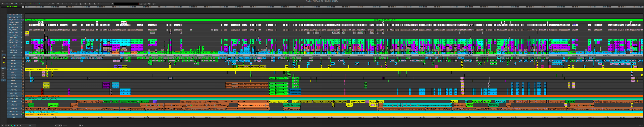644x127 pixels.
Task: Select the orange FXFOL_STEM audio clip
Action: 334,96
